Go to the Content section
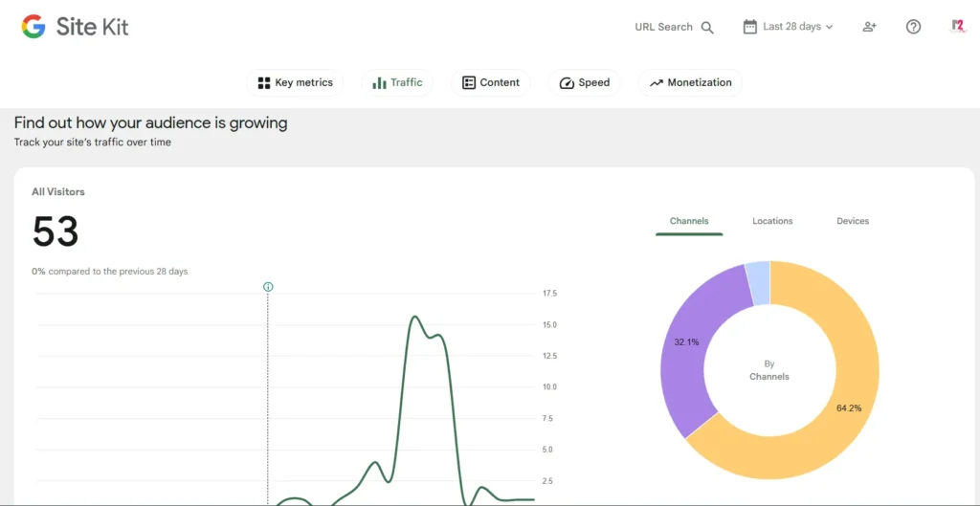The height and width of the screenshot is (506, 980). point(490,83)
